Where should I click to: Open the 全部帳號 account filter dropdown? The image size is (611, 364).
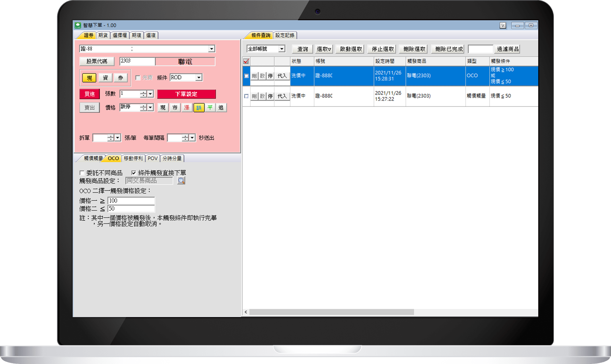pos(282,49)
